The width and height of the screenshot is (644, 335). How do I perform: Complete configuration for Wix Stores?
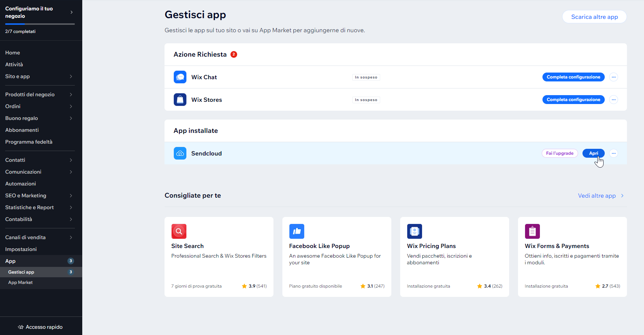(573, 100)
